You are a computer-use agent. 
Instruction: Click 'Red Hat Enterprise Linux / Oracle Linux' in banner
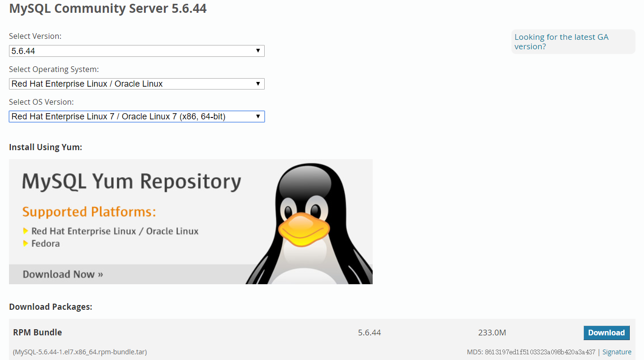(x=115, y=231)
